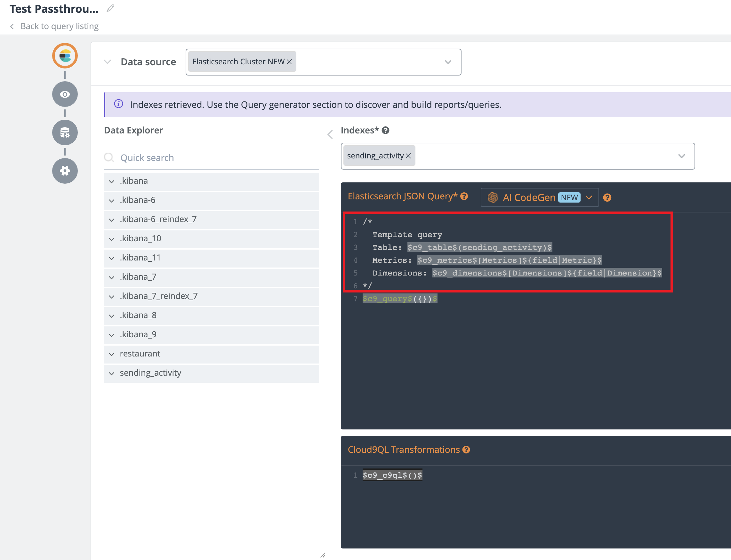Expand the .kibana_10 index
Viewport: 731px width, 560px height.
point(112,239)
